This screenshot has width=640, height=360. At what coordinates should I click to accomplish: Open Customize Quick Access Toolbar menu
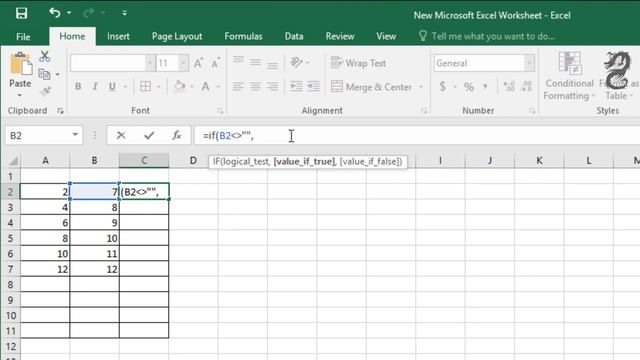click(124, 13)
